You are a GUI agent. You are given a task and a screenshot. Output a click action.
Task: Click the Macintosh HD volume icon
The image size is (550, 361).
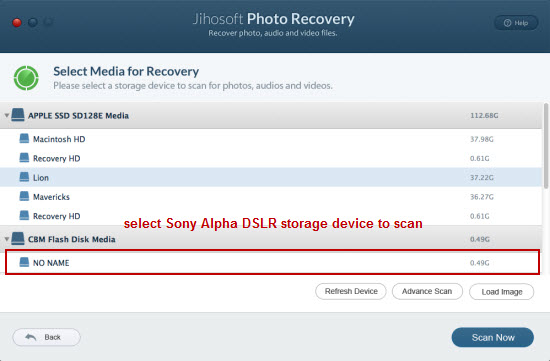[x=24, y=139]
